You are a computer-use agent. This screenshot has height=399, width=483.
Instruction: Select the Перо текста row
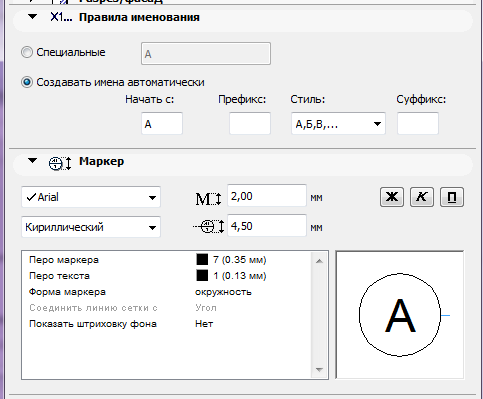167,276
